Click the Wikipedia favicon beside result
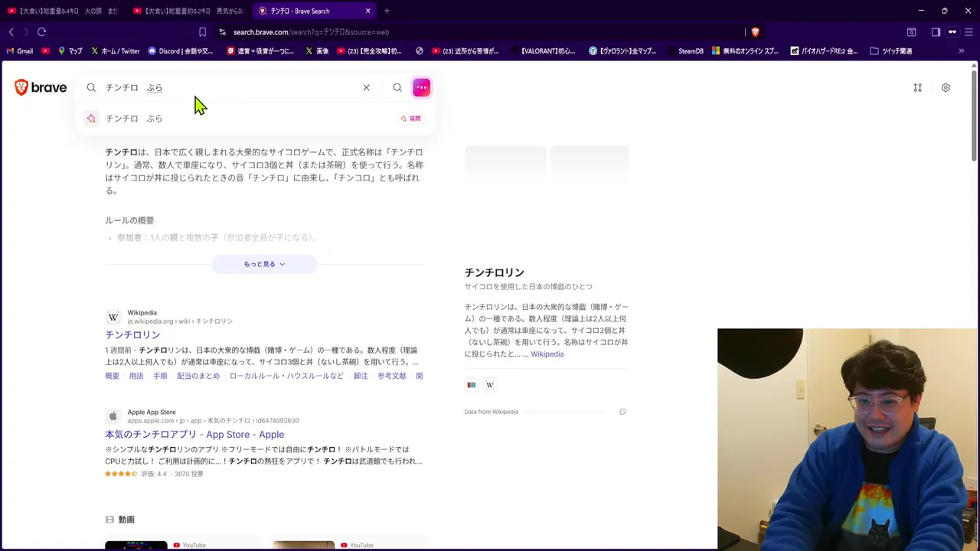The height and width of the screenshot is (551, 980). point(113,317)
